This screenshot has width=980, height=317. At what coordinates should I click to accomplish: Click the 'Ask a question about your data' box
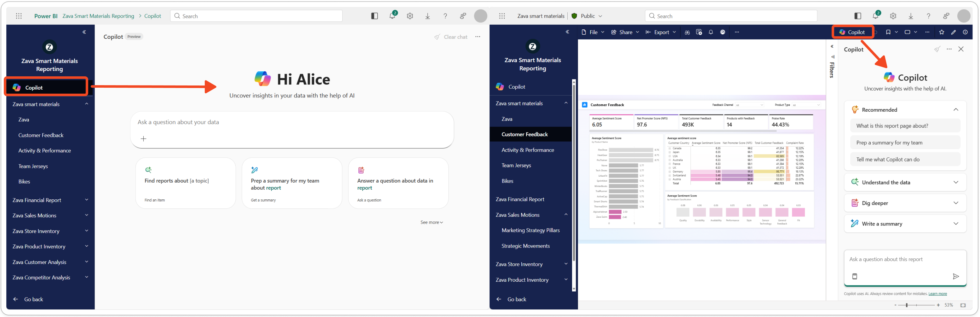[x=292, y=130]
